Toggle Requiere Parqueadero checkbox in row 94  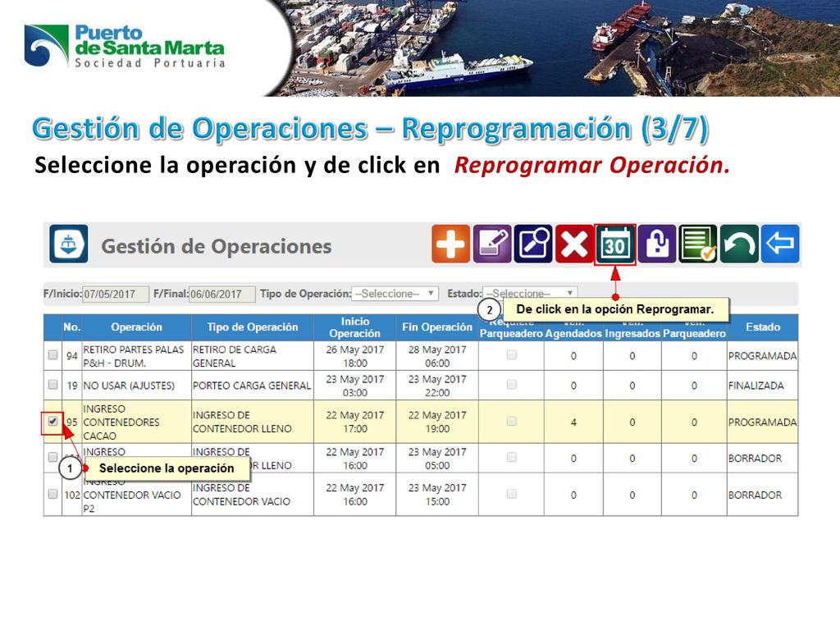coord(512,354)
